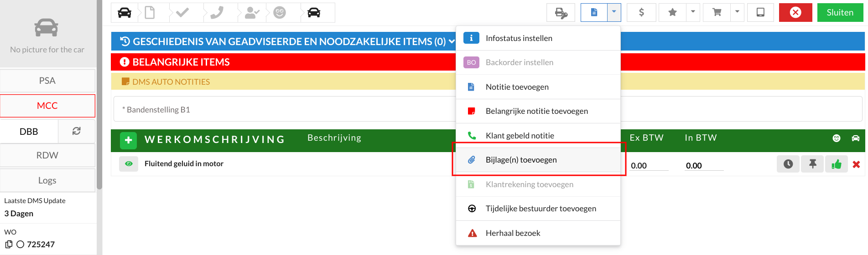Toggle eye visibility for Fluitend geluid in motor

pos(129,164)
